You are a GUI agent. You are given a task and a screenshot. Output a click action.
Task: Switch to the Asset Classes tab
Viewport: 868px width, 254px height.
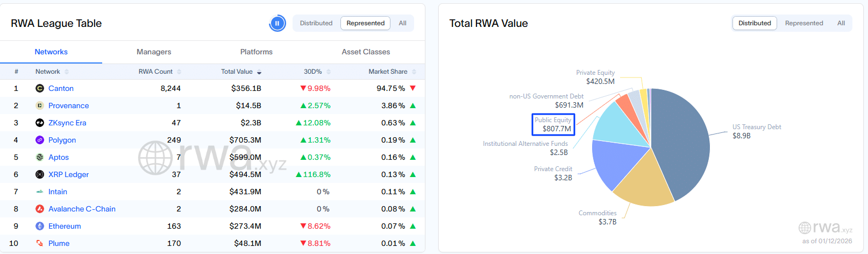point(366,52)
